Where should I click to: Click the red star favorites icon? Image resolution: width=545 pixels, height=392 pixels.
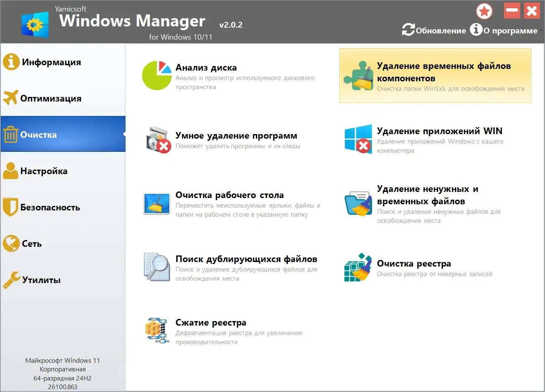coord(484,11)
